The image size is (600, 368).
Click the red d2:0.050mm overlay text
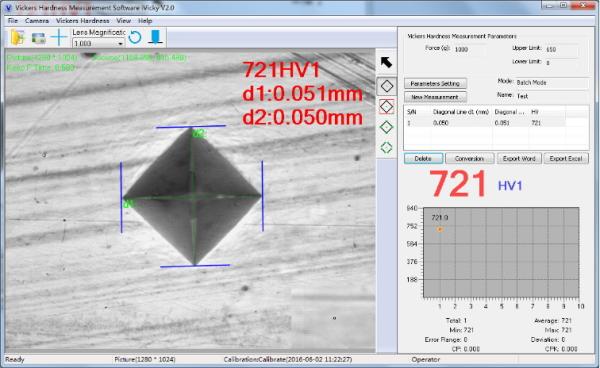coord(302,117)
